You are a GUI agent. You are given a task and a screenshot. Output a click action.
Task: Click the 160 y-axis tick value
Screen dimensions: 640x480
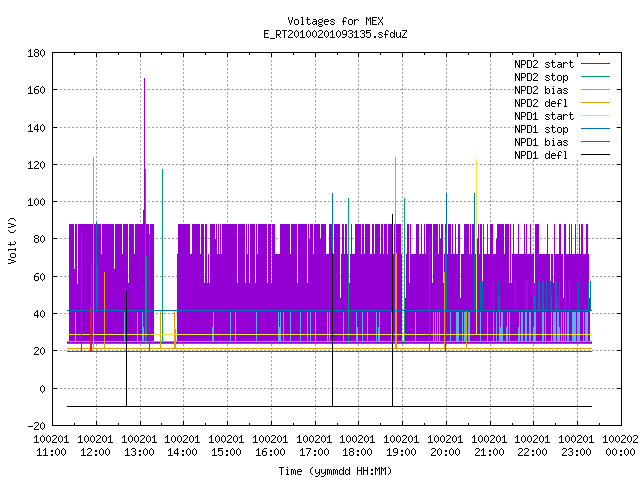click(x=36, y=90)
